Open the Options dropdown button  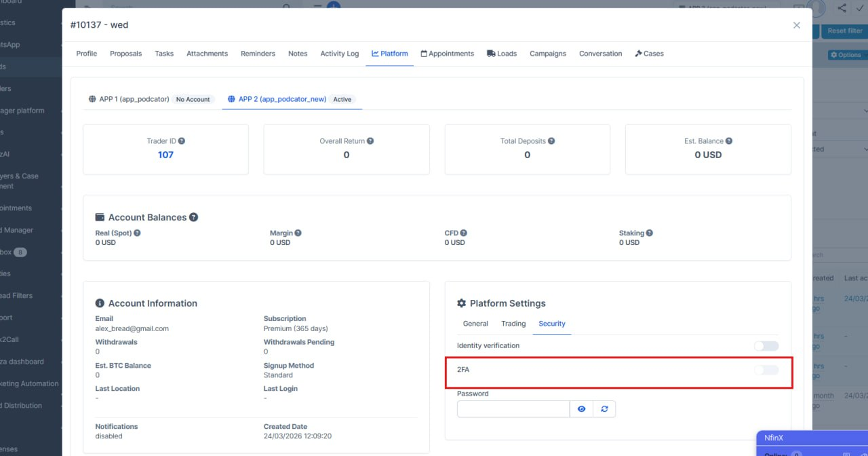click(846, 55)
